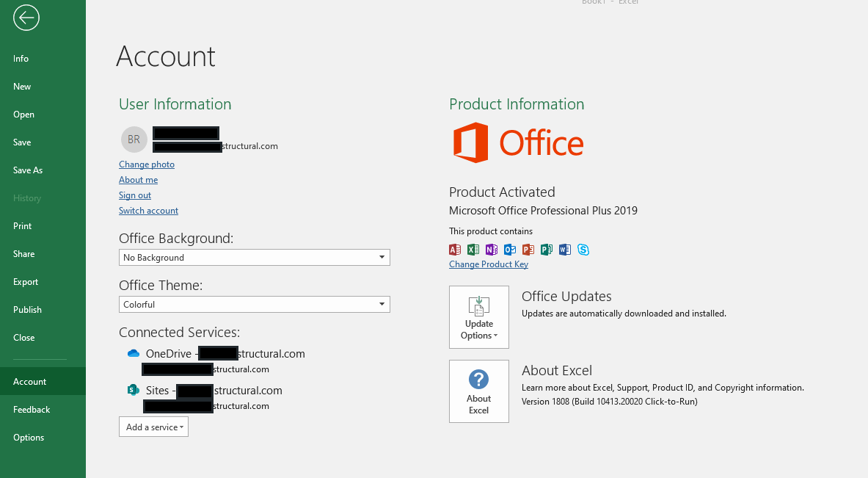The height and width of the screenshot is (478, 868).
Task: Choose Close in the sidebar menu
Action: [x=23, y=337]
